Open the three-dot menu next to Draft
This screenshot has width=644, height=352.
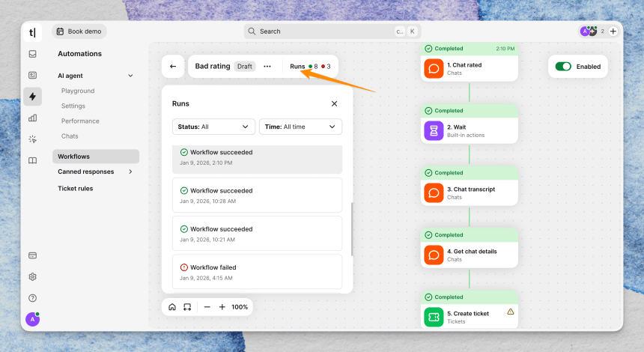pos(267,66)
